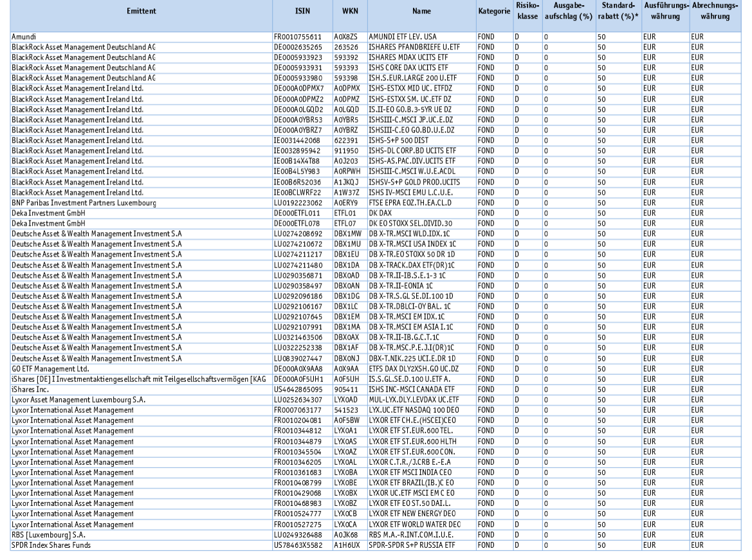Select LYX.UC.ETF NASDAQ 100 DEO cell
752x560 pixels.
coord(421,410)
